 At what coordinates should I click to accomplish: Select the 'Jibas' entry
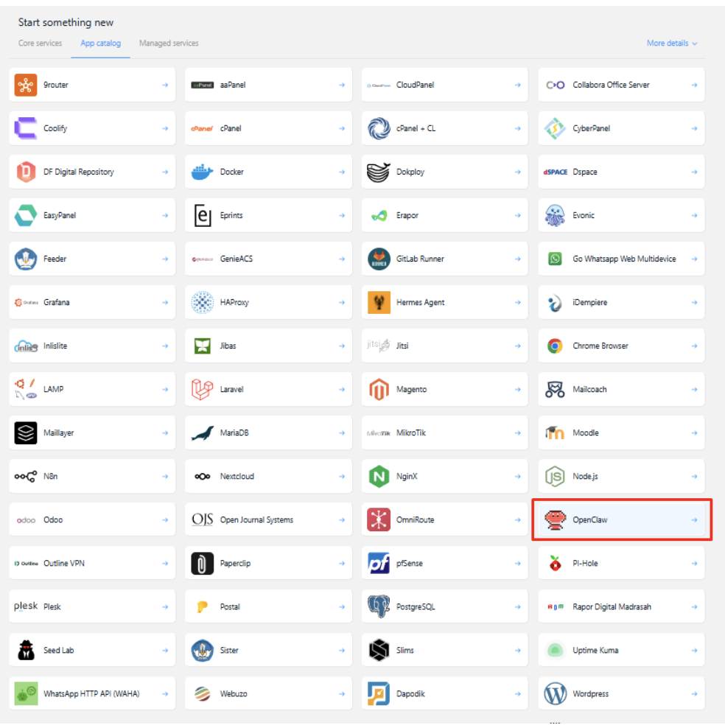(268, 346)
